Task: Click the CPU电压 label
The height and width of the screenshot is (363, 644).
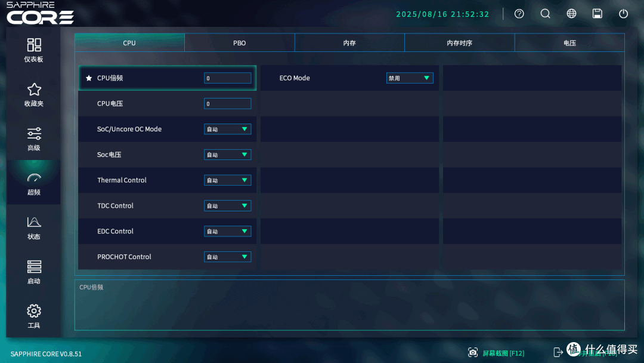Action: pos(110,104)
